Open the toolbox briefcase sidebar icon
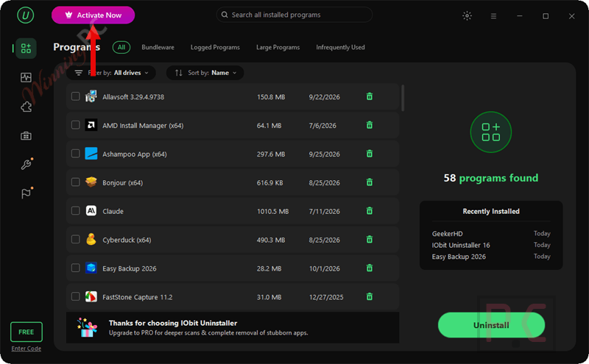The height and width of the screenshot is (364, 589). tap(26, 136)
